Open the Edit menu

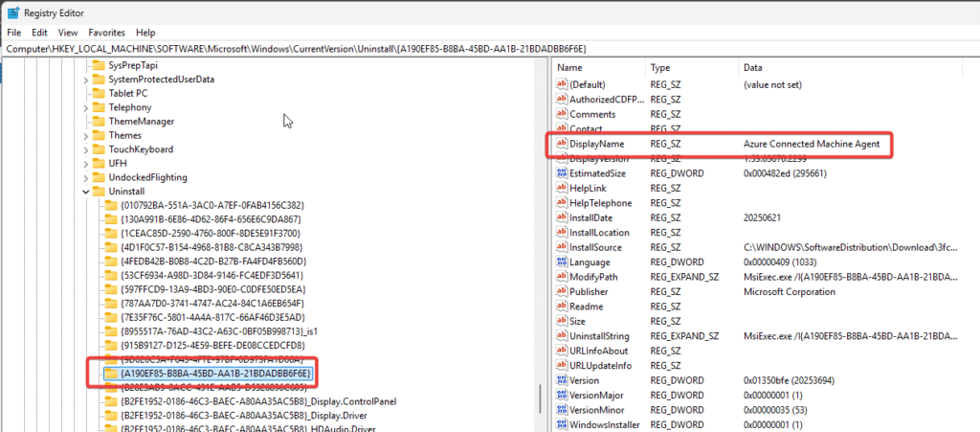click(x=39, y=33)
